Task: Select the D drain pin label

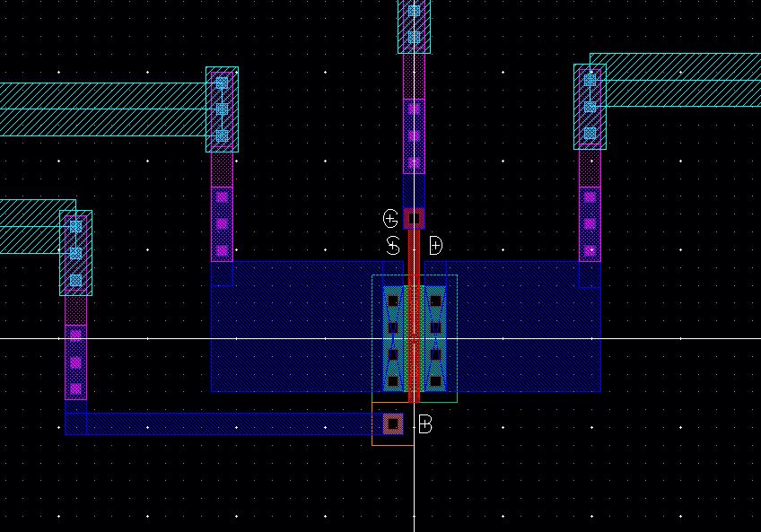Action: click(x=436, y=246)
